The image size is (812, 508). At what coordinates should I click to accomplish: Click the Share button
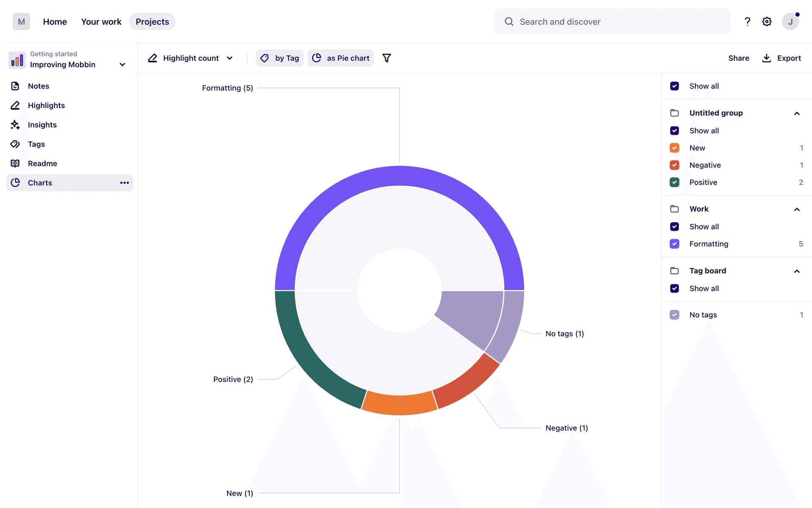tap(738, 58)
